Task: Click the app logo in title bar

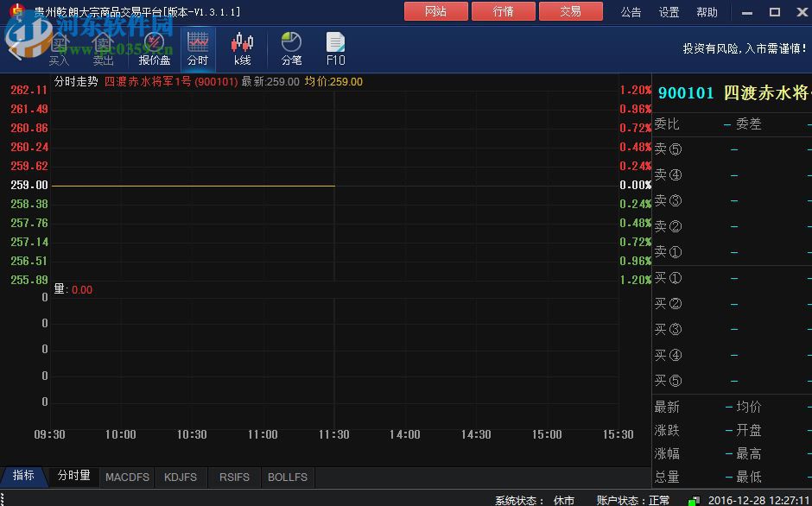Action: (x=17, y=10)
